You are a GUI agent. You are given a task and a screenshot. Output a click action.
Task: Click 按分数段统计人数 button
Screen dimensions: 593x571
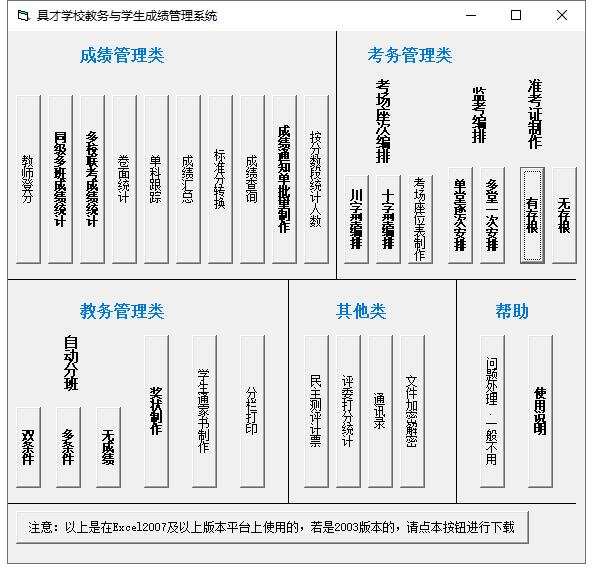pyautogui.click(x=317, y=179)
